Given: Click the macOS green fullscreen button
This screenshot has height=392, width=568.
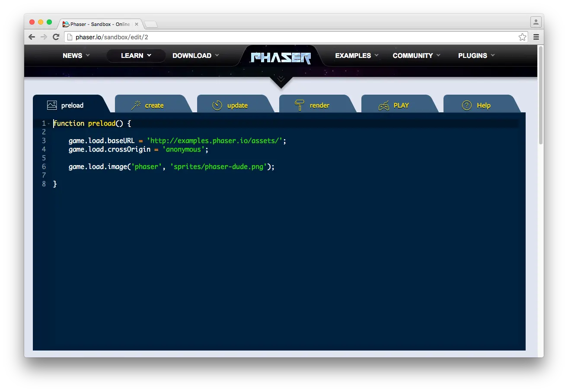Looking at the screenshot, I should (49, 22).
